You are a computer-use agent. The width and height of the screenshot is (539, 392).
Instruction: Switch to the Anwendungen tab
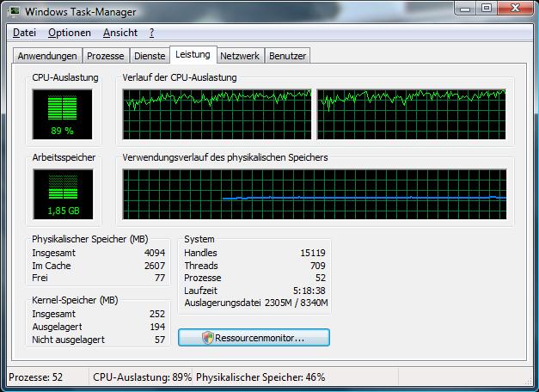pos(47,56)
